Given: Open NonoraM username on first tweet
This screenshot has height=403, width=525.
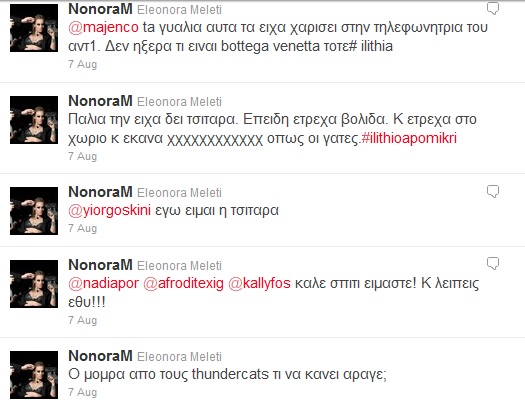Looking at the screenshot, I should (x=100, y=9).
